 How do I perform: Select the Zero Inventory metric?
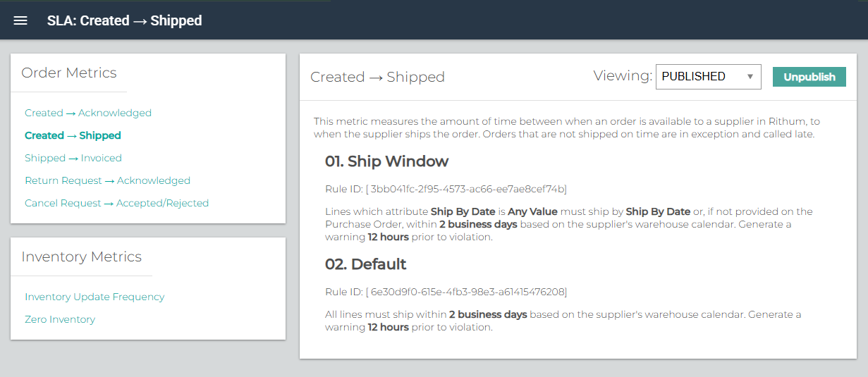click(60, 319)
